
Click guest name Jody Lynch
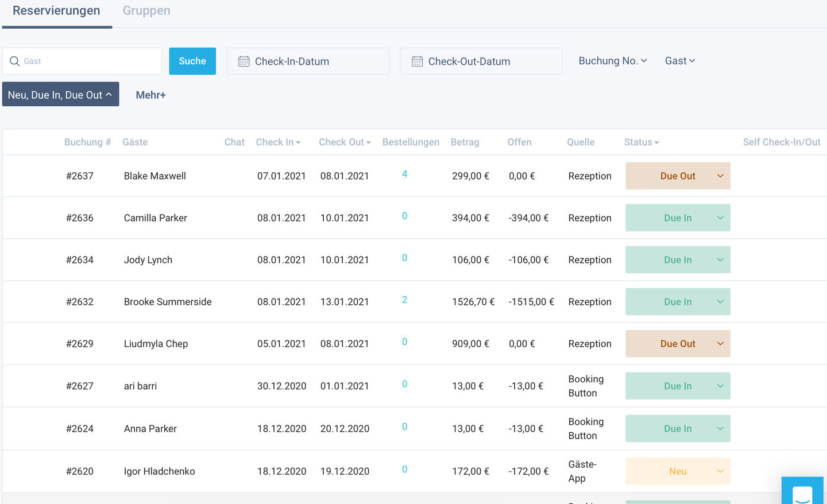tap(148, 260)
